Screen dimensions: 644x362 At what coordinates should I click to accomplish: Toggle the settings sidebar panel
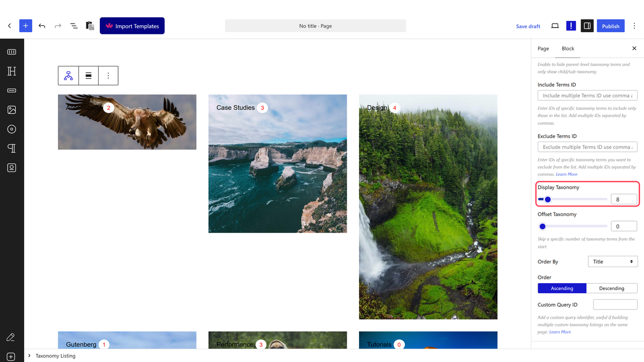tap(587, 26)
